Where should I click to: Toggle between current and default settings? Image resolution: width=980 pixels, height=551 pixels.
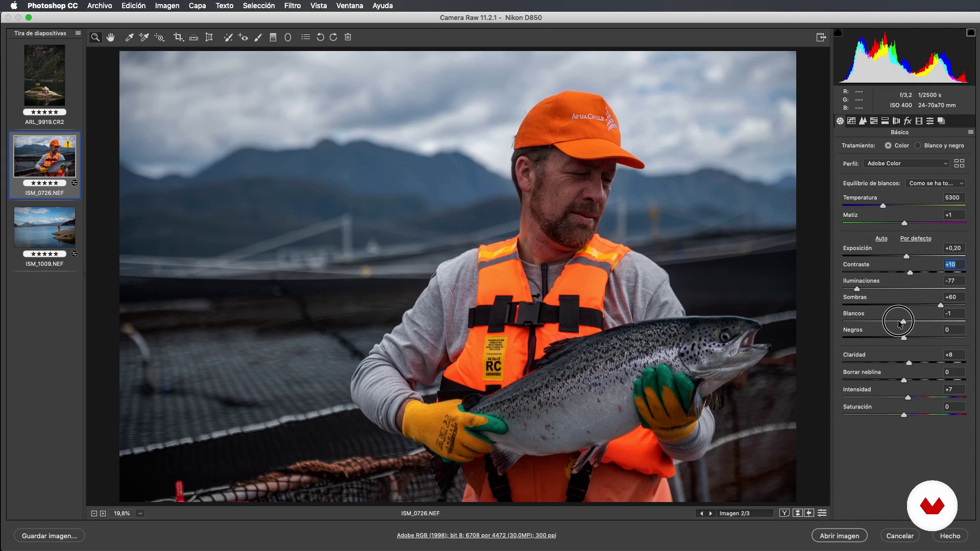point(822,513)
